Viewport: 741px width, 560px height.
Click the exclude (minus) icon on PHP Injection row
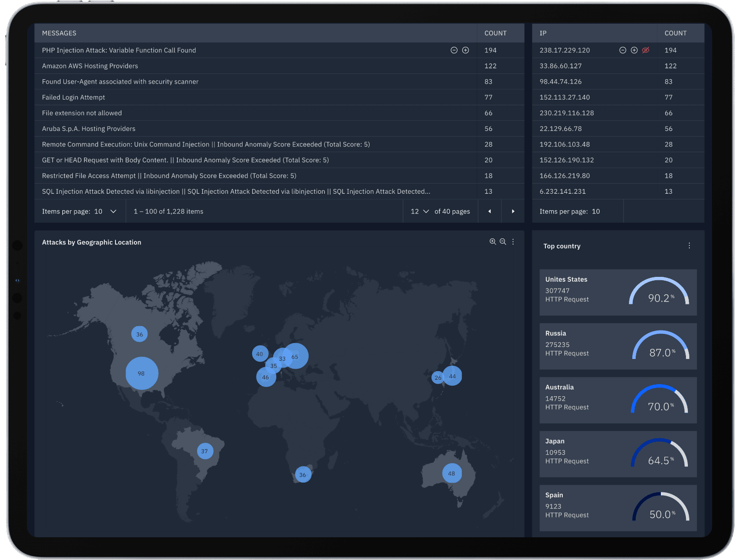coord(454,50)
